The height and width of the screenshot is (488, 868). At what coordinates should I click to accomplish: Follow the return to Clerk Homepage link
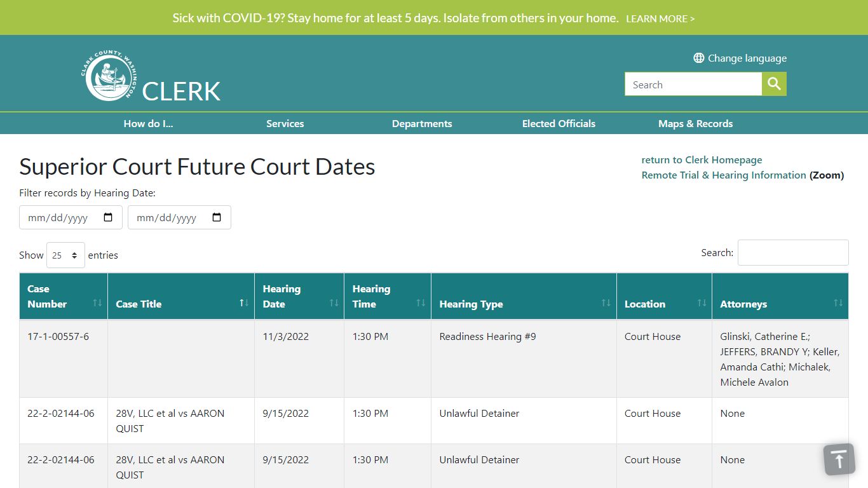click(702, 159)
